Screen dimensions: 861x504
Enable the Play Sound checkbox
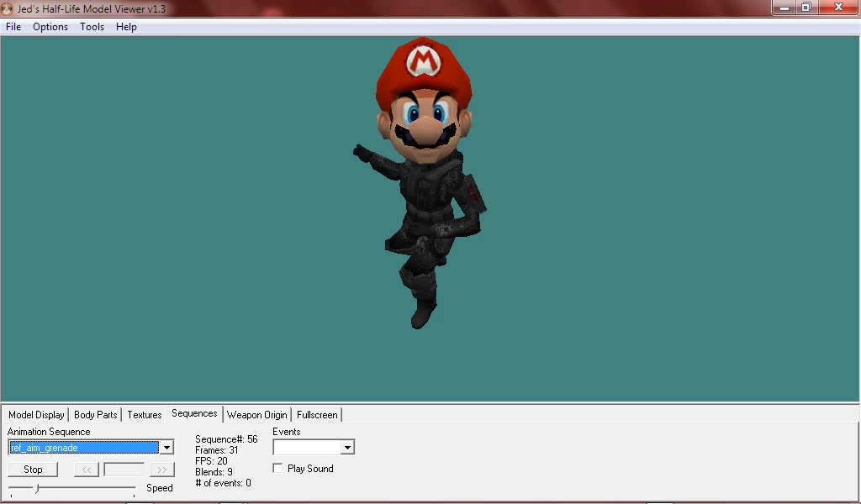click(x=277, y=469)
